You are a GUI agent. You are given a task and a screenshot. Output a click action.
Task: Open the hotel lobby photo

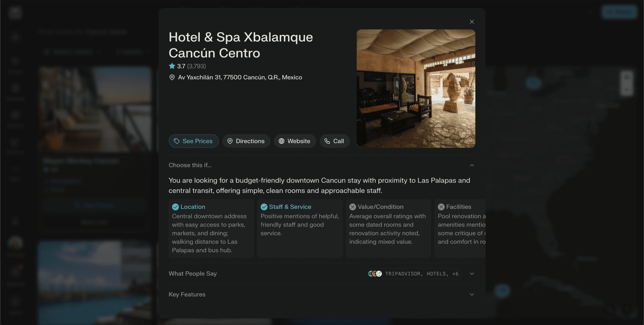416,89
